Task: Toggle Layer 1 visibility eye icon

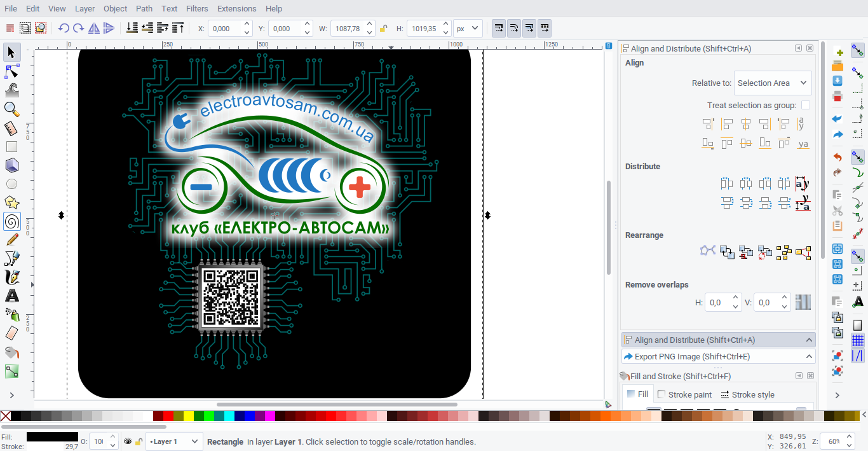Action: click(x=128, y=441)
